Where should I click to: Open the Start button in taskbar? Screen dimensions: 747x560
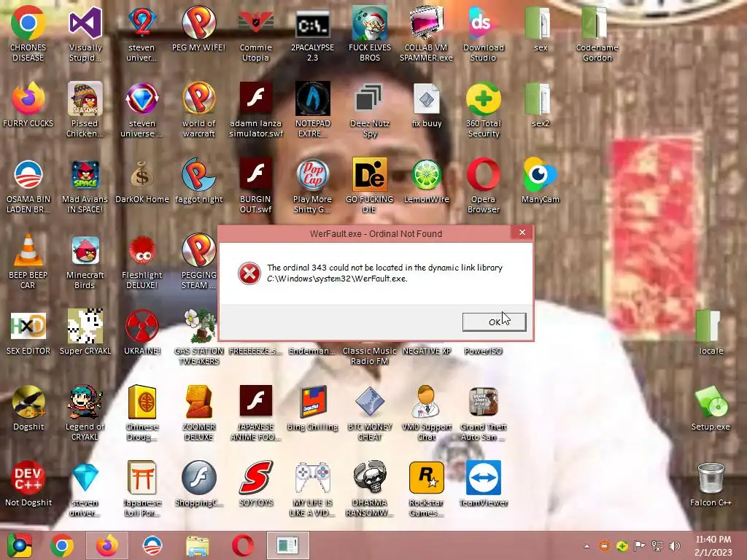tap(19, 545)
